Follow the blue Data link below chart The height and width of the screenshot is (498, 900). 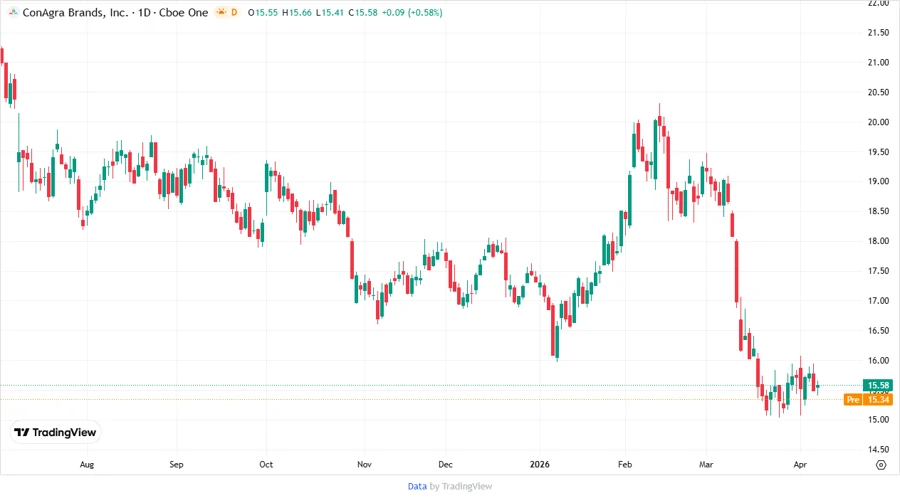coord(417,486)
